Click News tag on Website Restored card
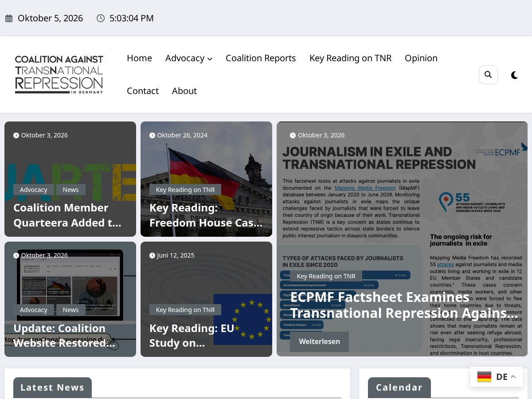The height and width of the screenshot is (399, 532). 70,310
